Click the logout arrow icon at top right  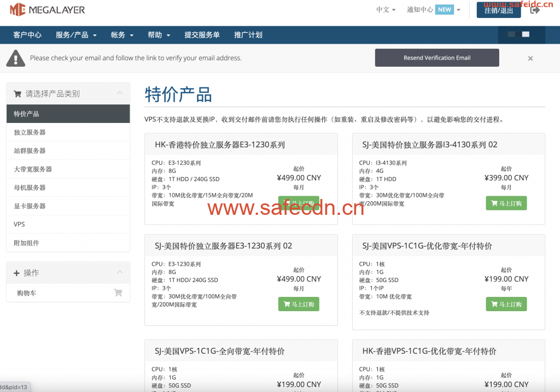(x=535, y=10)
